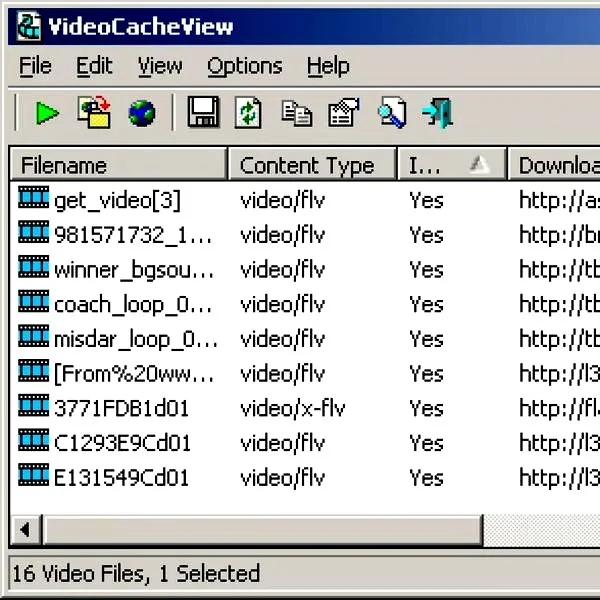This screenshot has width=600, height=600.
Task: Click the 'I...' column header with sort arrow
Action: point(452,164)
